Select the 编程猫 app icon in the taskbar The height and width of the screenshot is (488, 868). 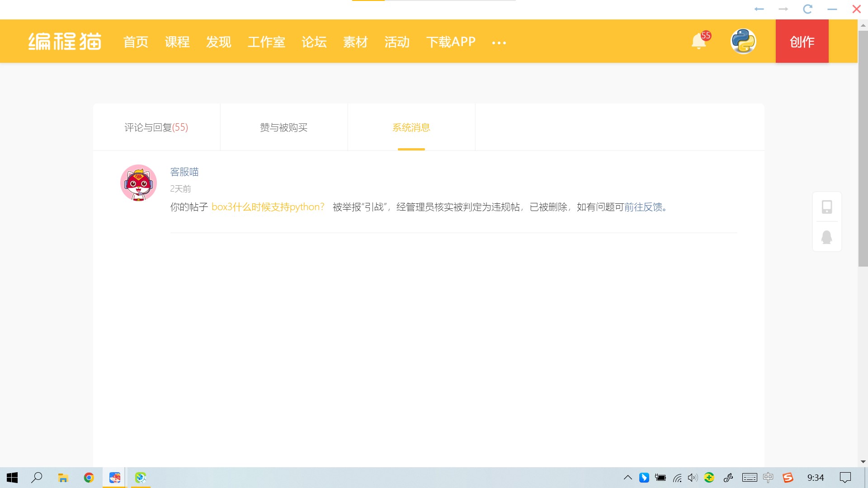click(115, 478)
